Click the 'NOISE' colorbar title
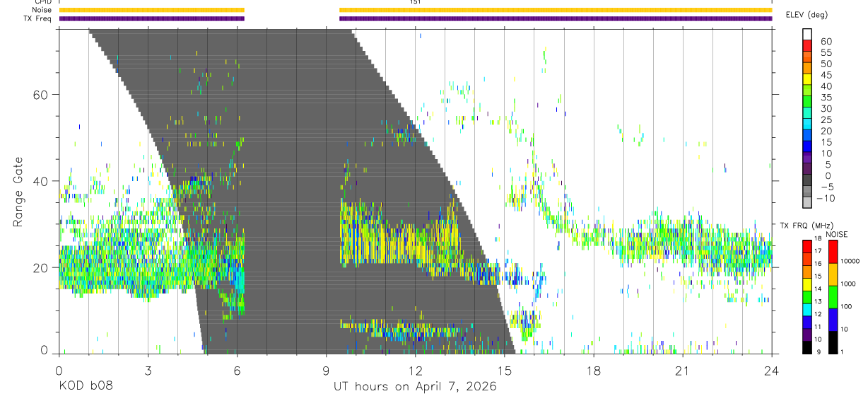The height and width of the screenshot is (401, 868). click(x=835, y=234)
